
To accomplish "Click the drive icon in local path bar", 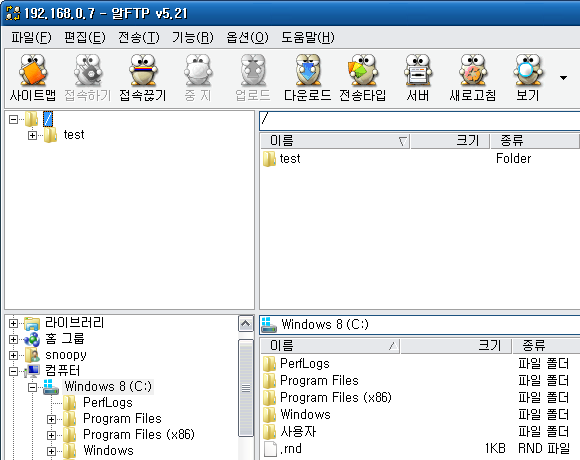I will [x=269, y=325].
